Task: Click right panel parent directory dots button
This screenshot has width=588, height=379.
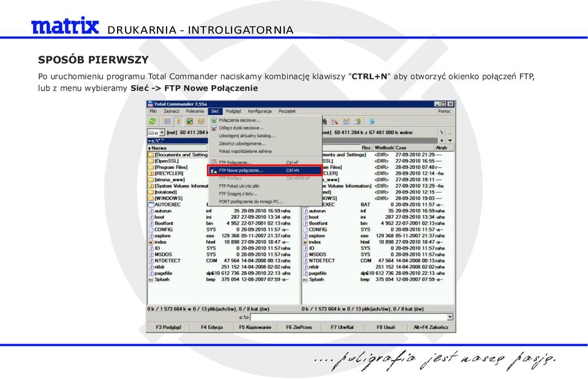Action: pyautogui.click(x=450, y=132)
